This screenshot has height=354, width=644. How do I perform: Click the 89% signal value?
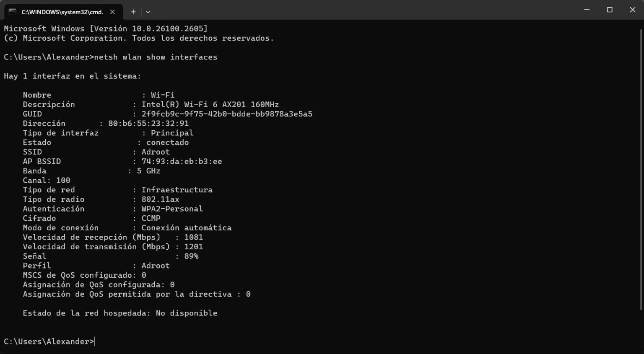[x=191, y=256]
